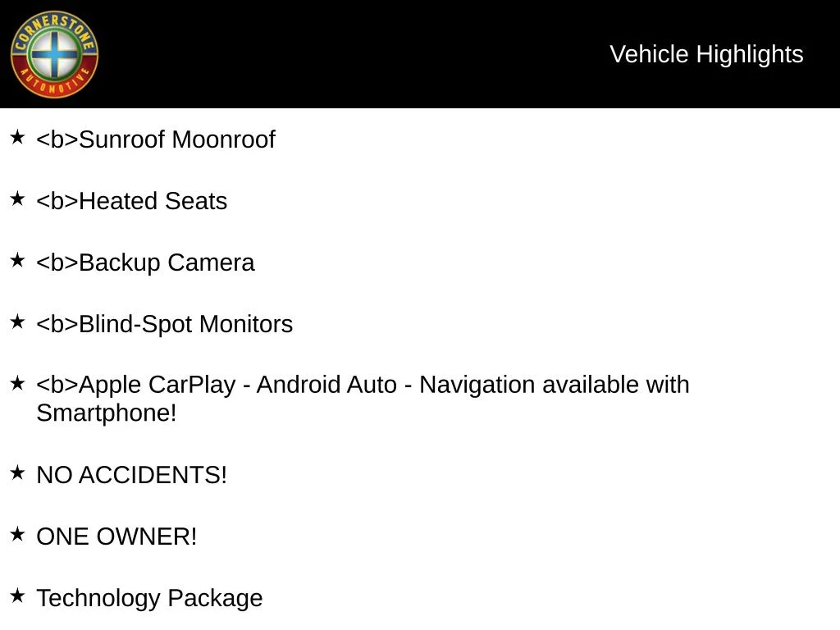
Task: Click the NO ACCIDENTS! text
Action: click(132, 475)
